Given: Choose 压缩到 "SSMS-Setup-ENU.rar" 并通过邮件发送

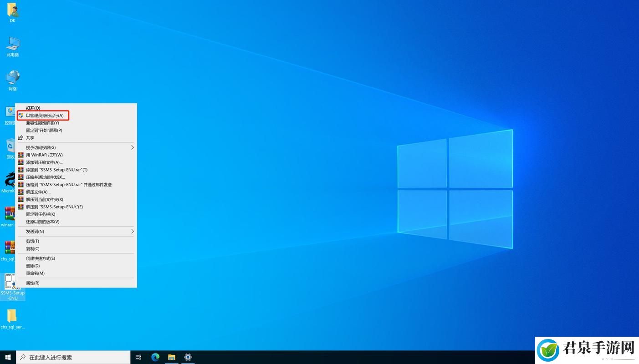Looking at the screenshot, I should coord(76,185).
